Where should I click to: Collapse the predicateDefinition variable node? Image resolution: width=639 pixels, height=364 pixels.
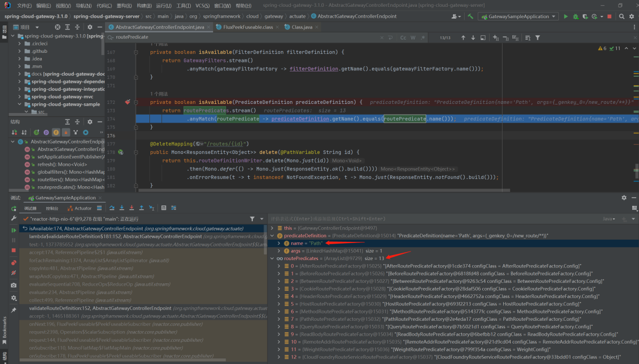pos(272,236)
